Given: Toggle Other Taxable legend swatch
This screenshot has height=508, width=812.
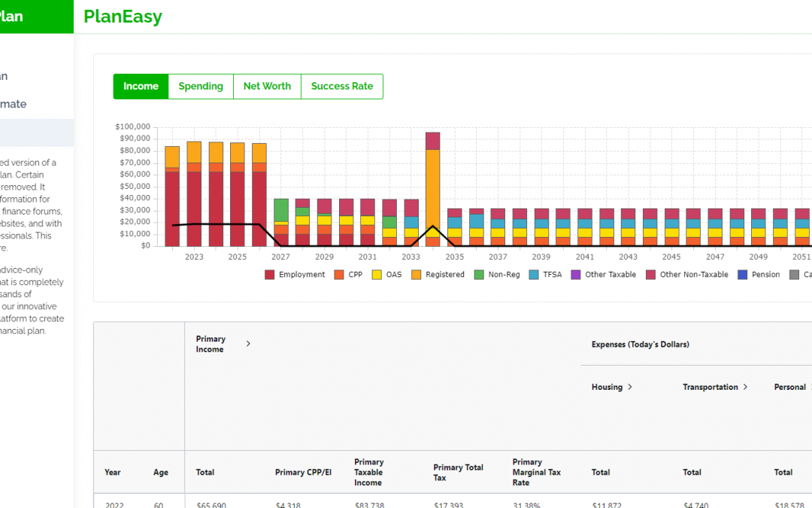Looking at the screenshot, I should click(576, 275).
